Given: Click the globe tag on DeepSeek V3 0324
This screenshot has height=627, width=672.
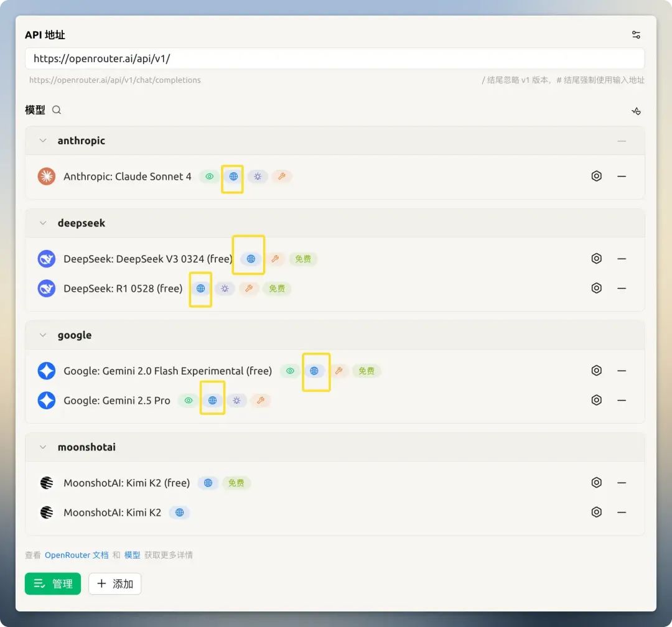Looking at the screenshot, I should 251,259.
